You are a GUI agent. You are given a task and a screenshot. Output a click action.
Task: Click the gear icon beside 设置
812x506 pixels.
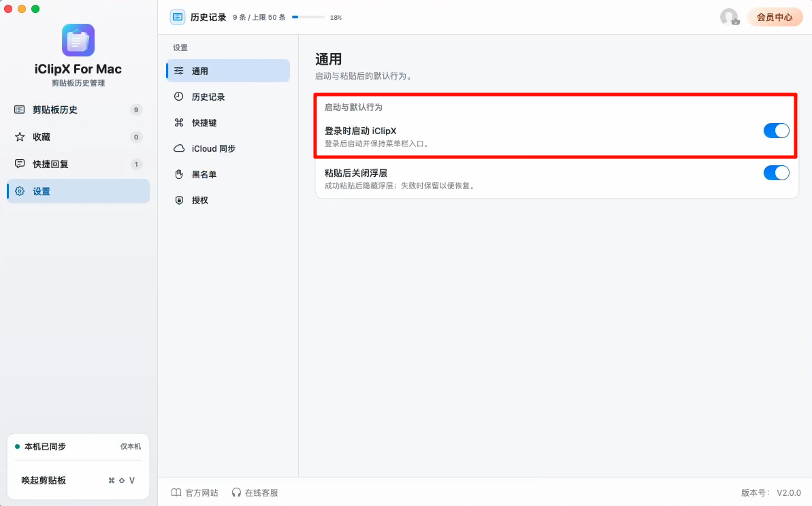click(x=20, y=191)
